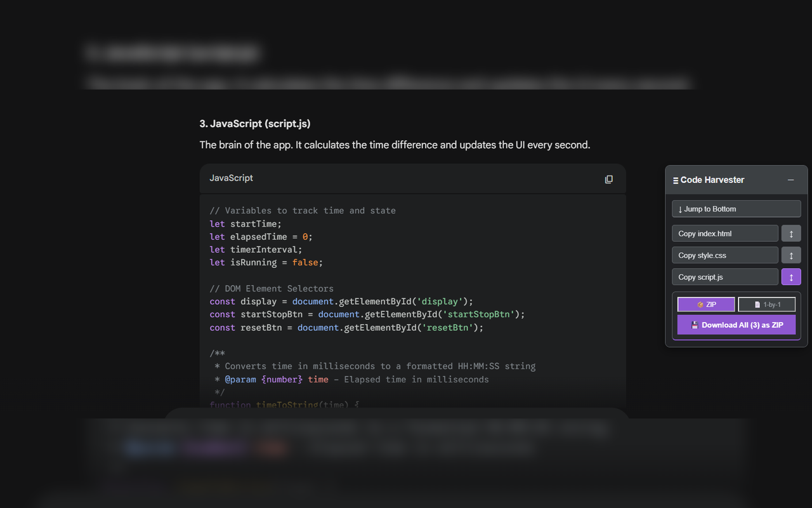Click the Code Harvester panel title
The height and width of the screenshot is (508, 812).
(712, 180)
